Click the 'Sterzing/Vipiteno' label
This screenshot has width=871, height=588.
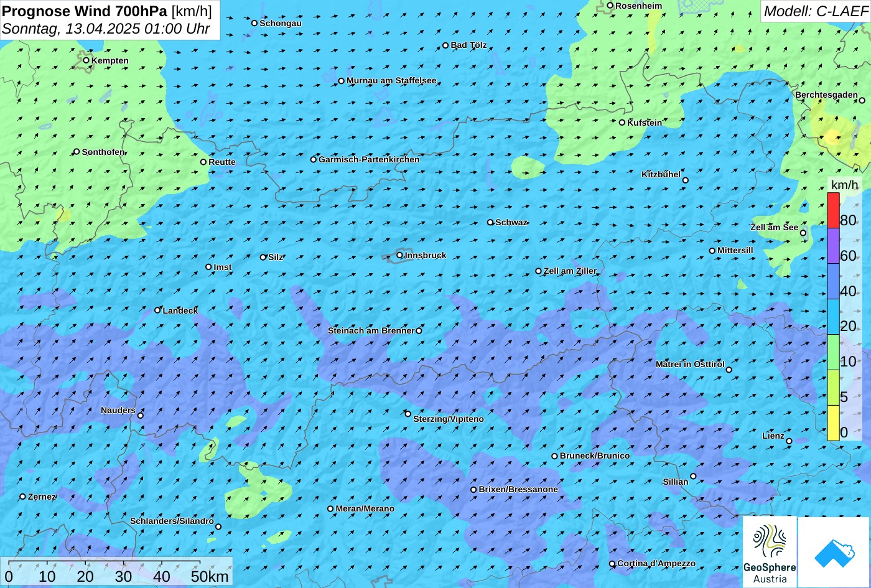449,419
